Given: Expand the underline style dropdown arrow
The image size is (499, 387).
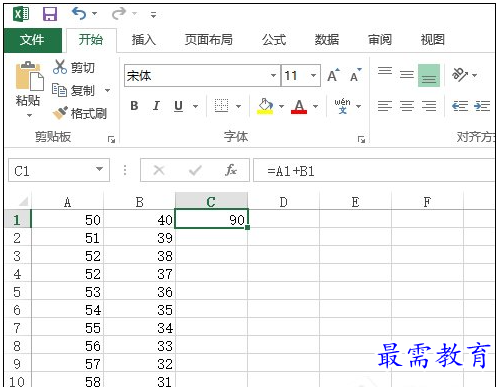Looking at the screenshot, I should tap(196, 106).
